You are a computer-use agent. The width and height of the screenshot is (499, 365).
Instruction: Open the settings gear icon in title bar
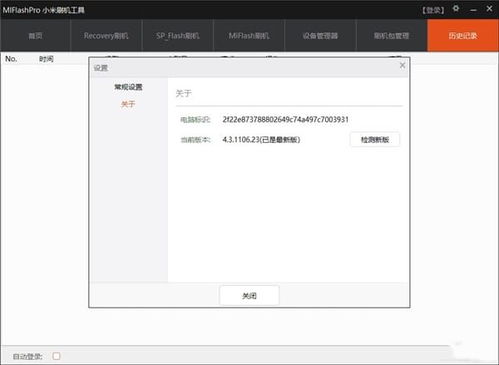coord(456,9)
